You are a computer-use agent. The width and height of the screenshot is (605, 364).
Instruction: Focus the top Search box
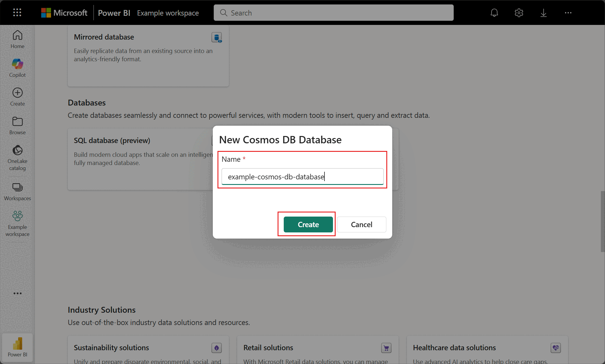334,13
